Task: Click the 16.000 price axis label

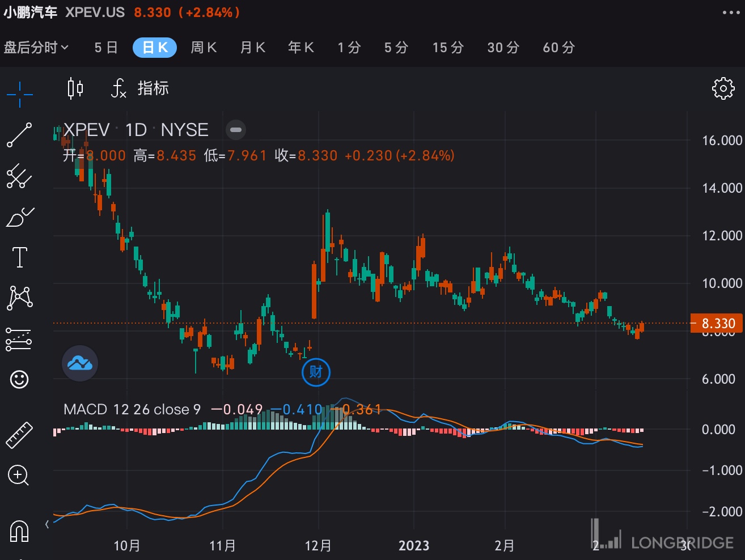Action: pos(722,141)
